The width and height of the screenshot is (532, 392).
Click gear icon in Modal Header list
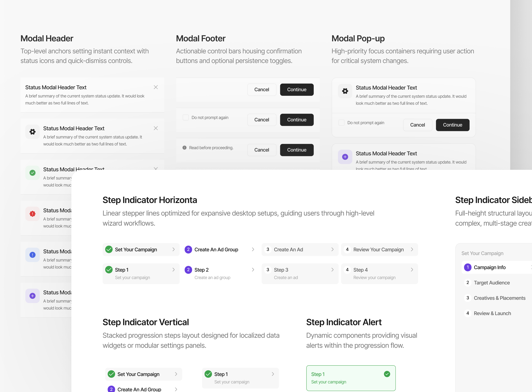[33, 132]
